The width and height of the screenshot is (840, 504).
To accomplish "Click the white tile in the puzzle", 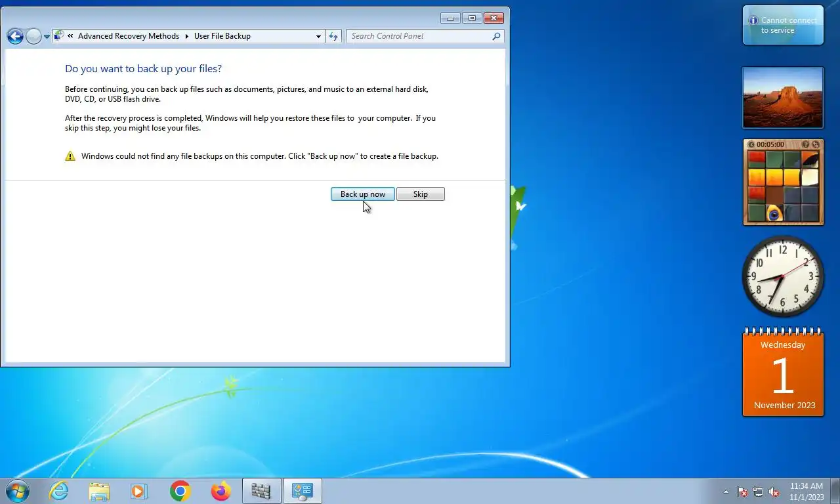I will (x=810, y=177).
